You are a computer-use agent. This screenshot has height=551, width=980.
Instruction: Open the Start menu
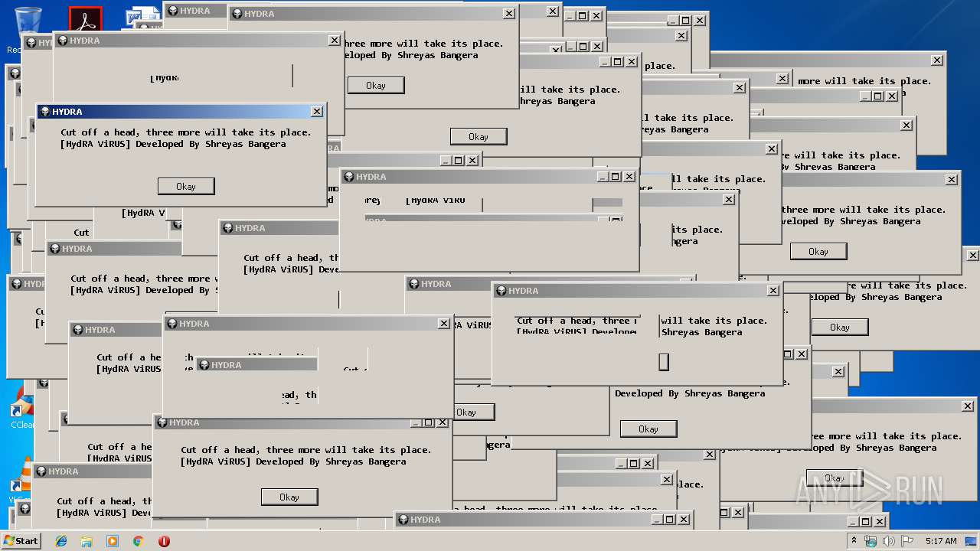pyautogui.click(x=21, y=540)
